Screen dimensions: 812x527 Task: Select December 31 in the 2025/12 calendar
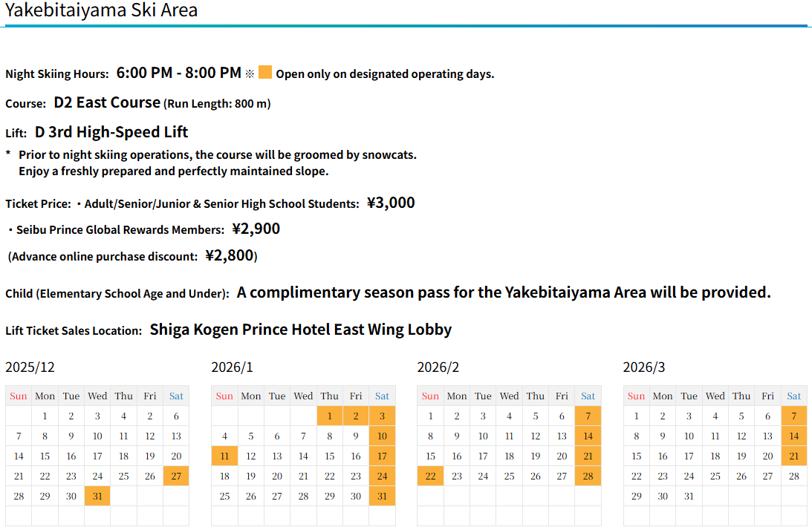click(x=97, y=496)
